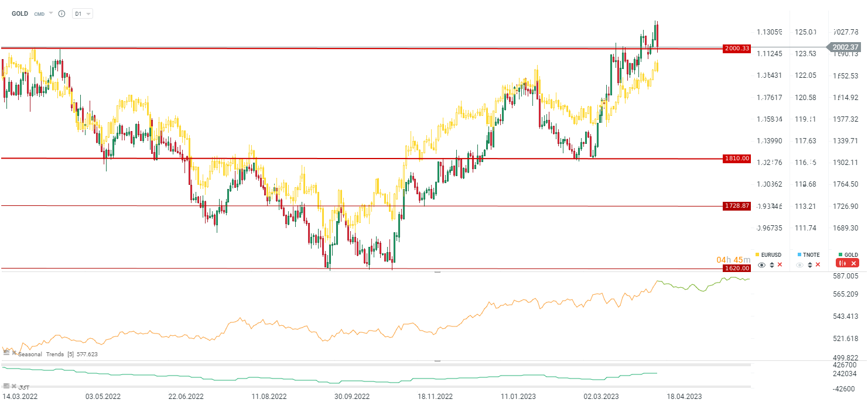This screenshot has width=868, height=406.
Task: Toggle TNOTE overlay visibility eye
Action: pos(800,265)
